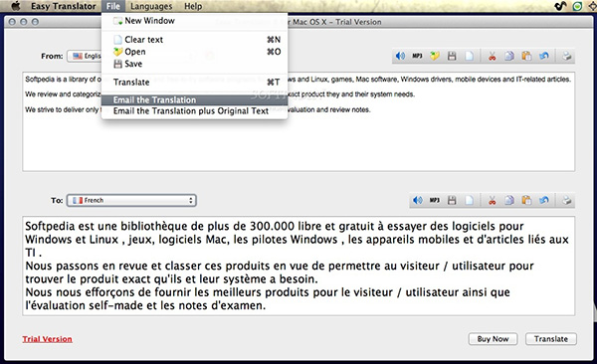Screen dimensions: 597x364
Task: Click the cut scissors icon in the translation toolbar
Action: point(493,200)
